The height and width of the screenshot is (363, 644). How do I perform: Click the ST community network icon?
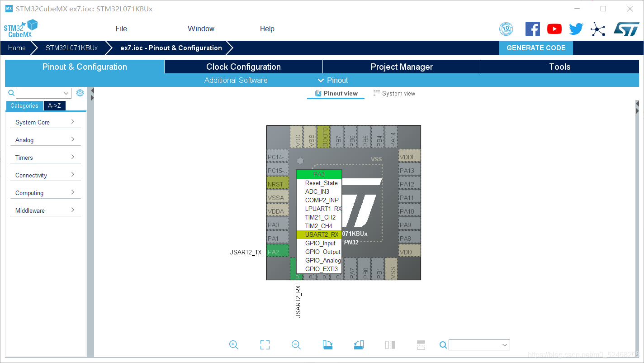pyautogui.click(x=598, y=30)
